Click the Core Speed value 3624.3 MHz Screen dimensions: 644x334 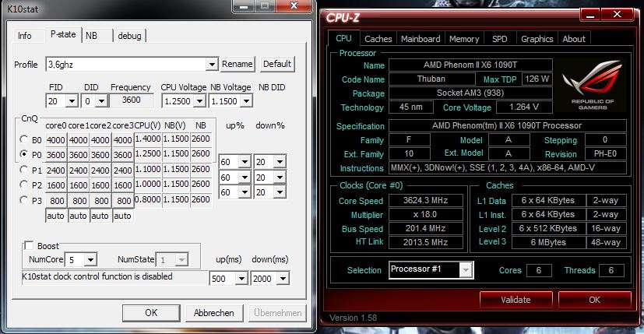[x=425, y=201]
